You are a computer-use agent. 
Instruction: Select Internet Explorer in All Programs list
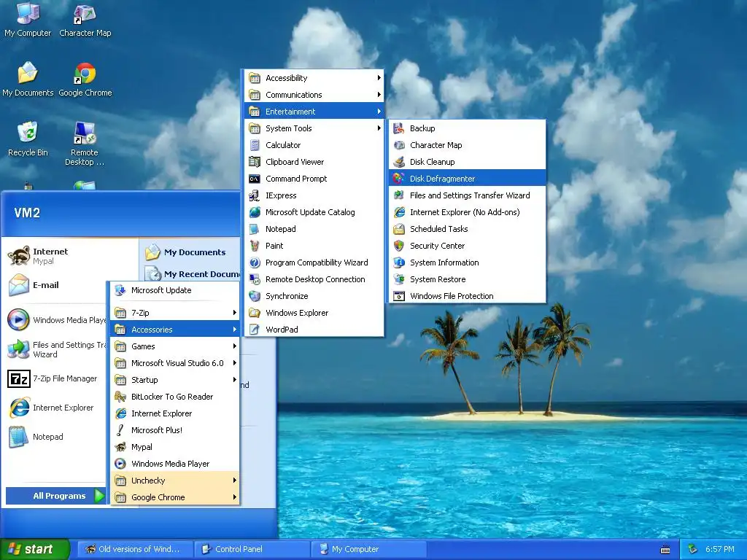click(175, 413)
